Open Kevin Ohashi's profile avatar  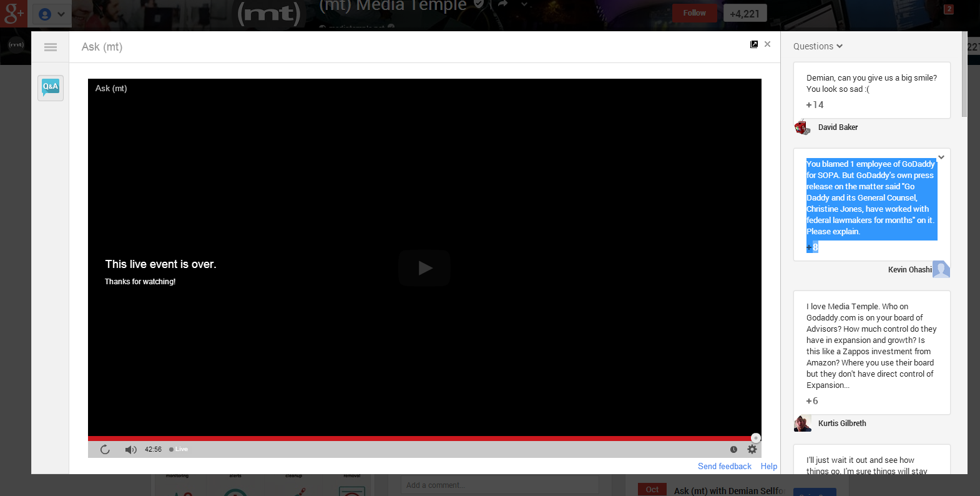[x=941, y=269]
